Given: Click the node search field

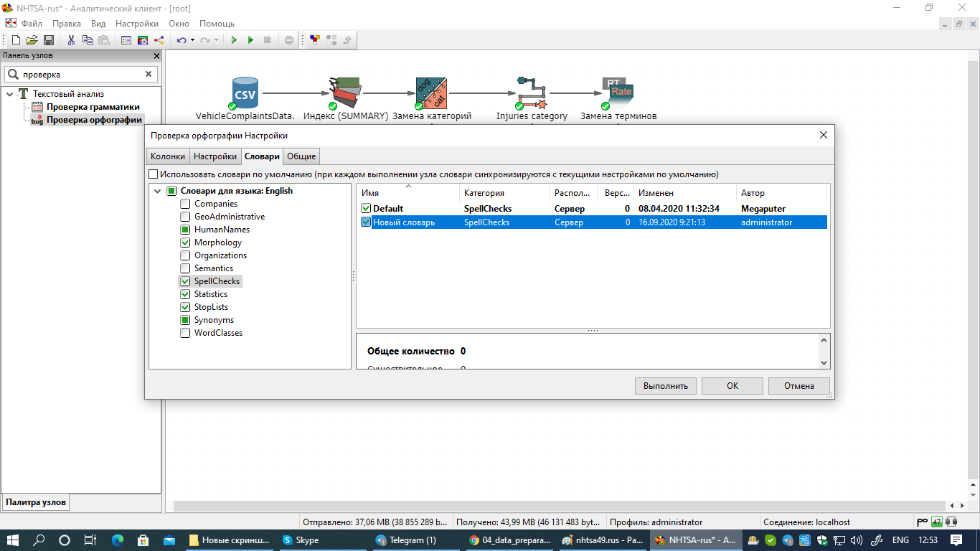Looking at the screenshot, I should (x=80, y=74).
